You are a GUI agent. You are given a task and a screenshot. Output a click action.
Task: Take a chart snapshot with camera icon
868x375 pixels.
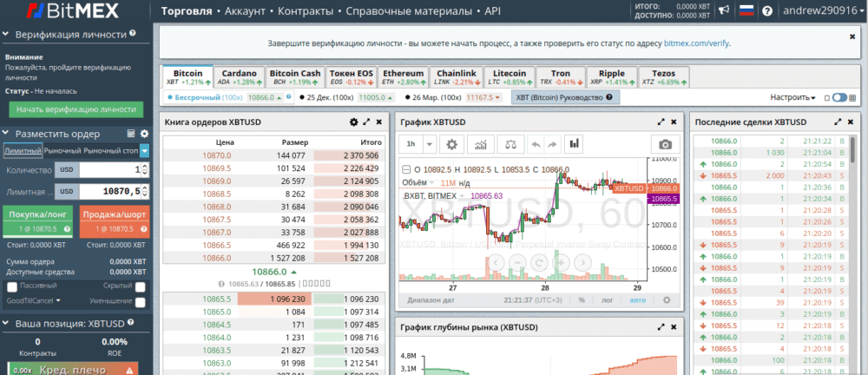tap(665, 144)
